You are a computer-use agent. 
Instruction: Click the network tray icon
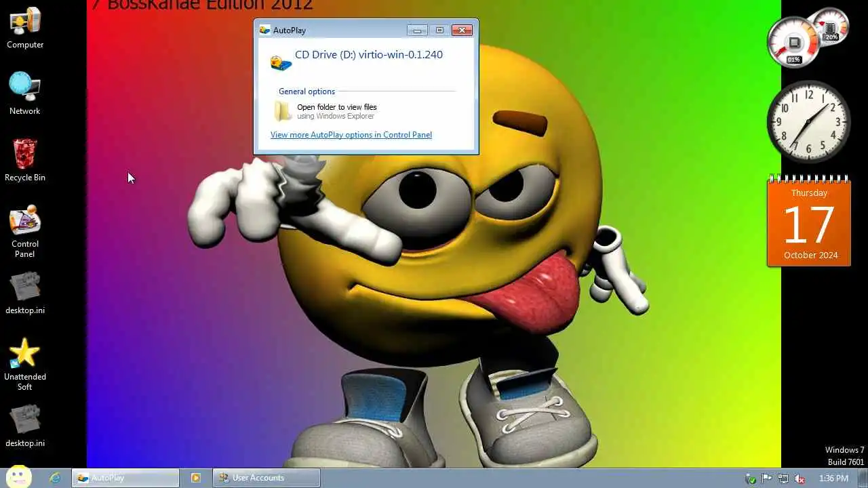(783, 479)
